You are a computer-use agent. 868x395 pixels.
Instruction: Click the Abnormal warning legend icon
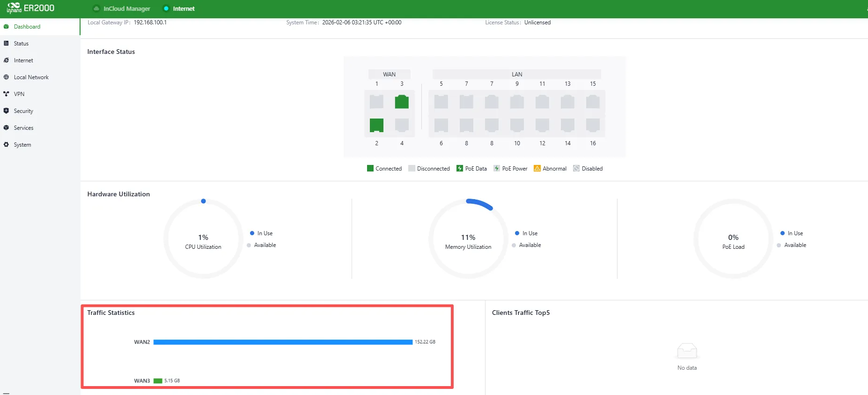537,168
